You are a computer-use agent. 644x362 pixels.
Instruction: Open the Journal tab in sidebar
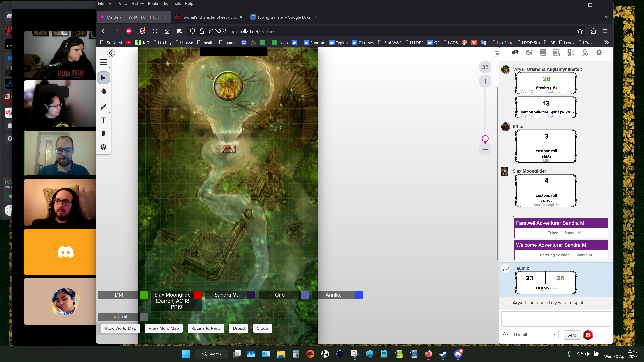[543, 53]
